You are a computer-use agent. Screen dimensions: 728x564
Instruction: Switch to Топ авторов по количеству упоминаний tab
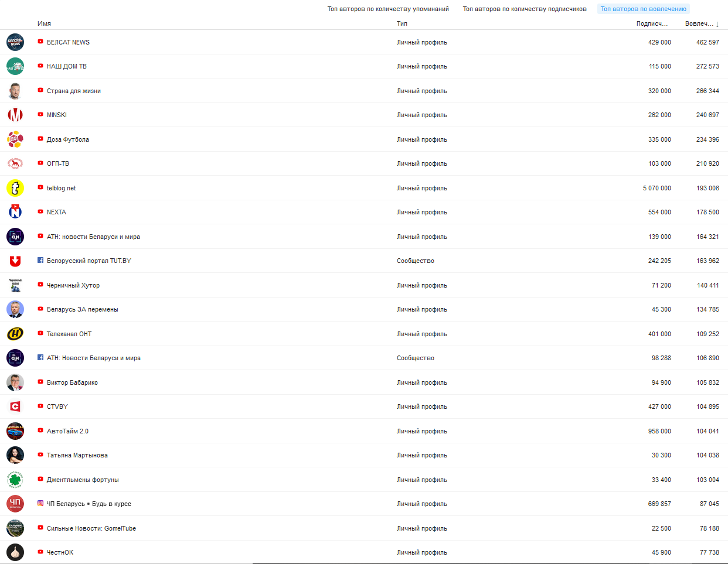(388, 9)
